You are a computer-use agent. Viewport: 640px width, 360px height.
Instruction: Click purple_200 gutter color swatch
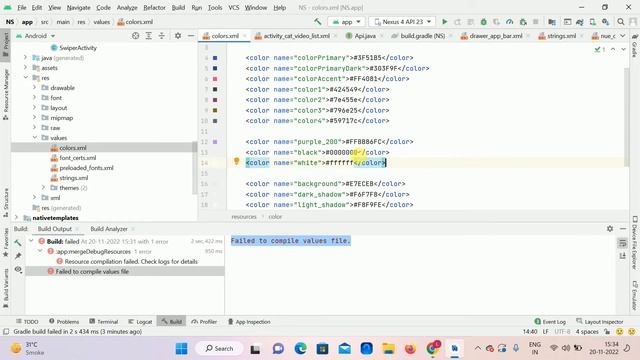215,142
